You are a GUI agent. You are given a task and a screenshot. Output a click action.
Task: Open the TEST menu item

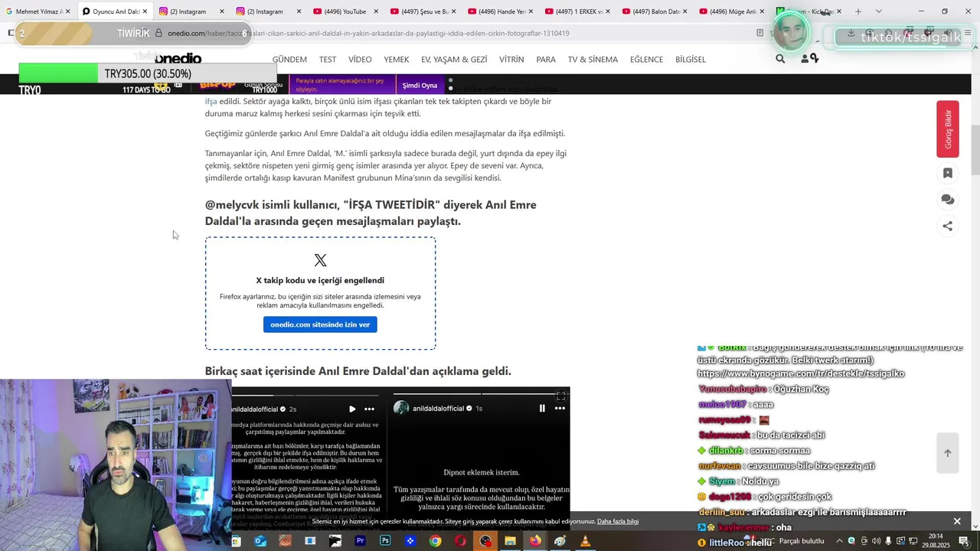tap(328, 60)
